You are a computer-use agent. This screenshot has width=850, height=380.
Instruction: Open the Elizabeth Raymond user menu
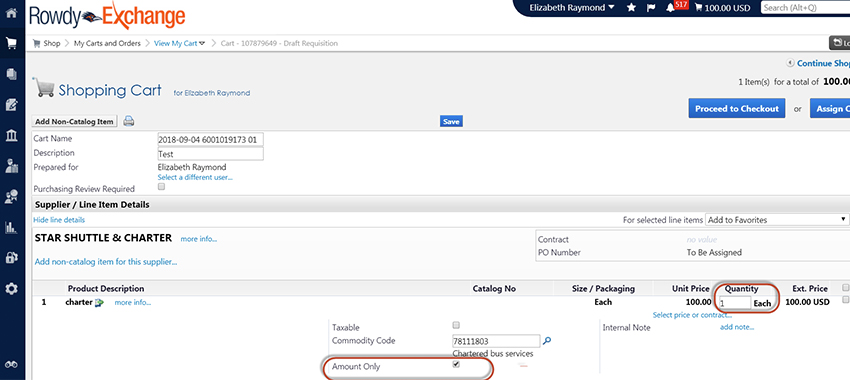(572, 8)
